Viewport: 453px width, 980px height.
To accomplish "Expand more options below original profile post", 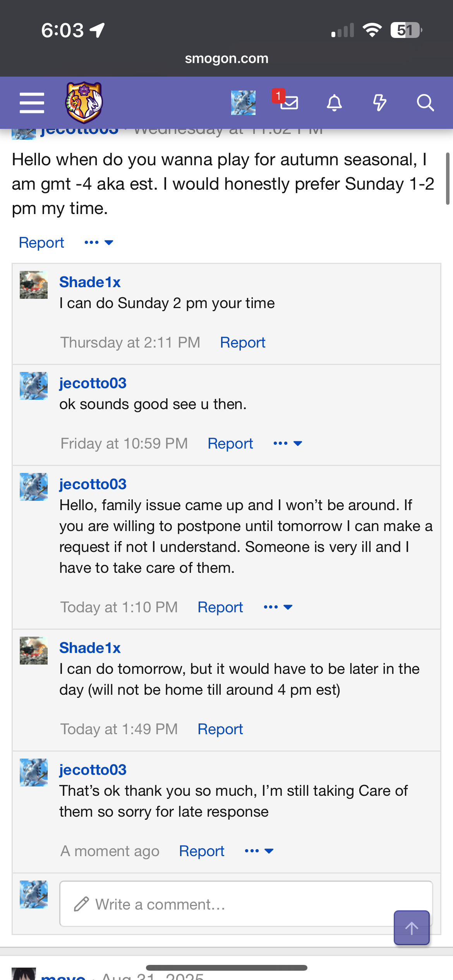I will point(99,243).
